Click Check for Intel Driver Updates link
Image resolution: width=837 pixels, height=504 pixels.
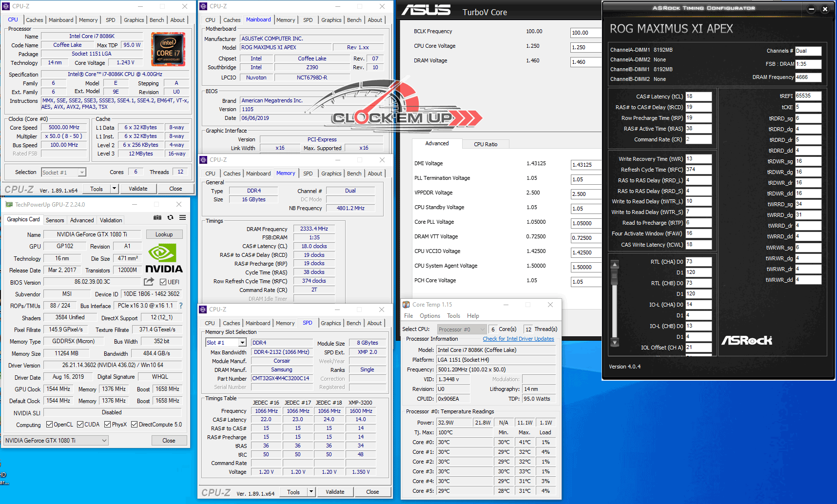[x=518, y=339]
